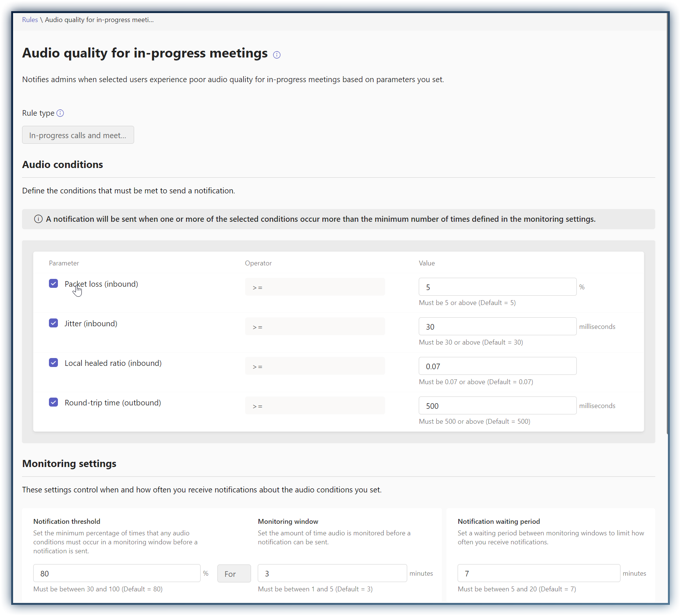681x616 pixels.
Task: Open the Packet loss operator dropdown
Action: pyautogui.click(x=315, y=287)
